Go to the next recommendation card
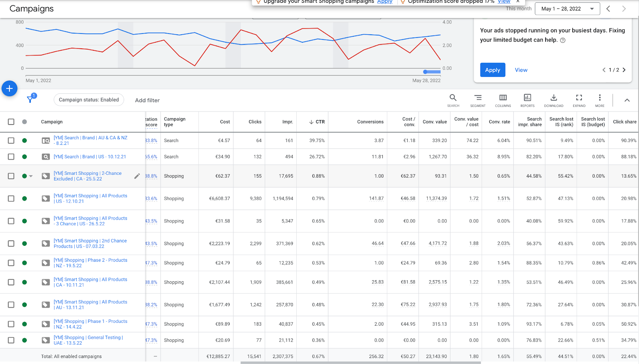The image size is (639, 364). click(x=624, y=70)
